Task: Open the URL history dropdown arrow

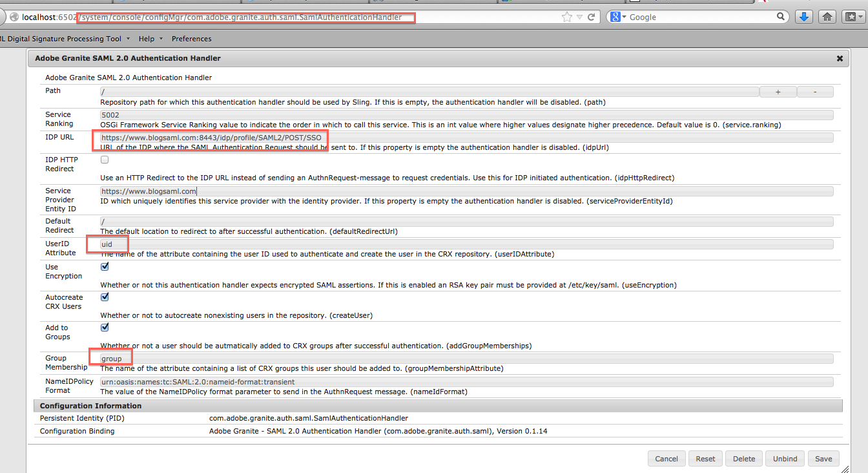Action: point(579,17)
